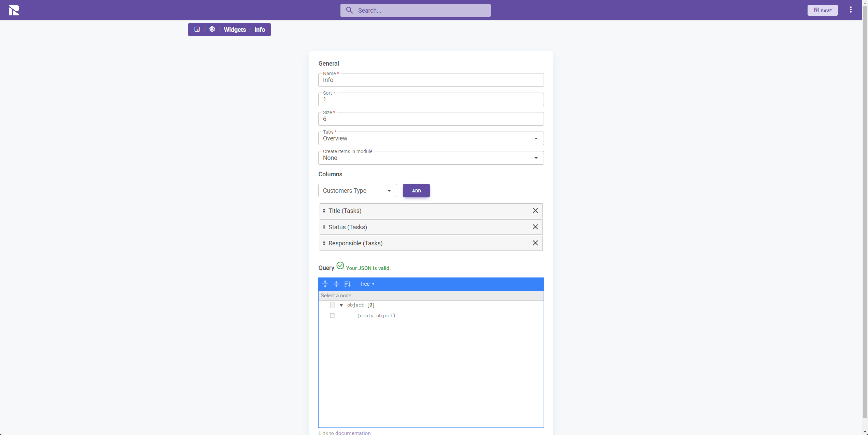Click the (empty object) placeholder text

(x=376, y=316)
